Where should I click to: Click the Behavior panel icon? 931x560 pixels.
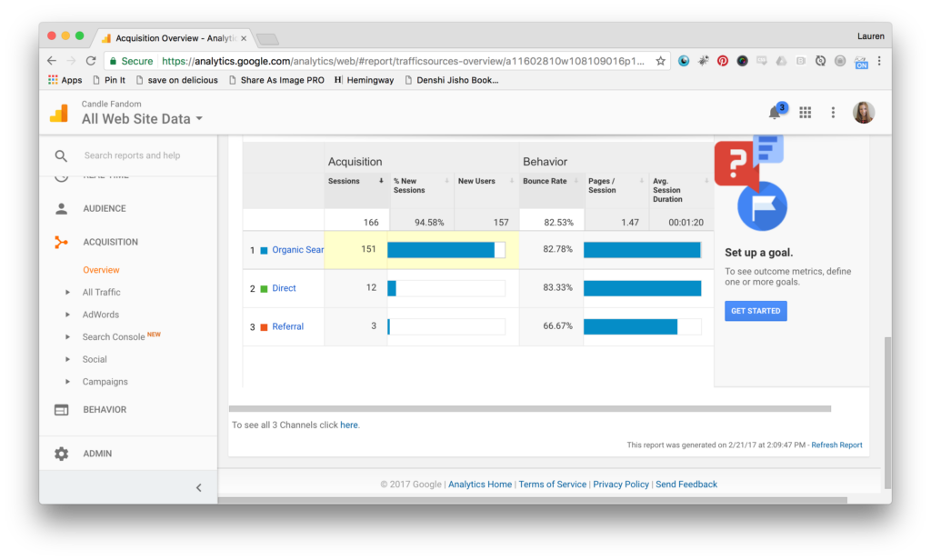[61, 410]
